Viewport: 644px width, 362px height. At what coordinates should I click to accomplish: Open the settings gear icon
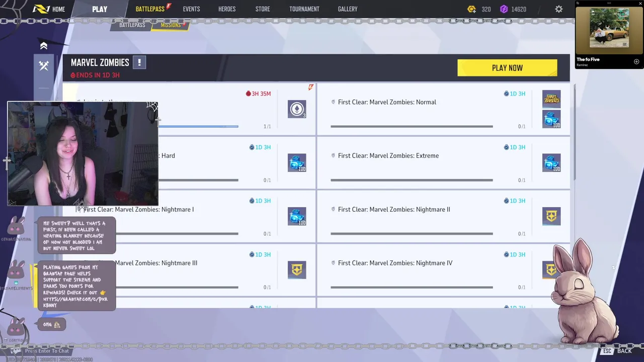pyautogui.click(x=558, y=9)
